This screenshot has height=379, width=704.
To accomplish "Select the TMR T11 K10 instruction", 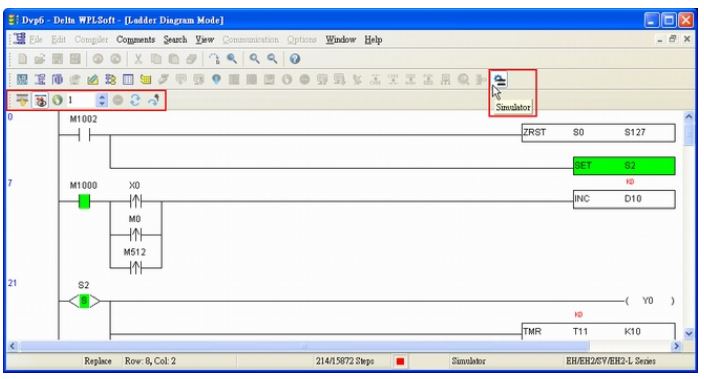I will point(598,331).
